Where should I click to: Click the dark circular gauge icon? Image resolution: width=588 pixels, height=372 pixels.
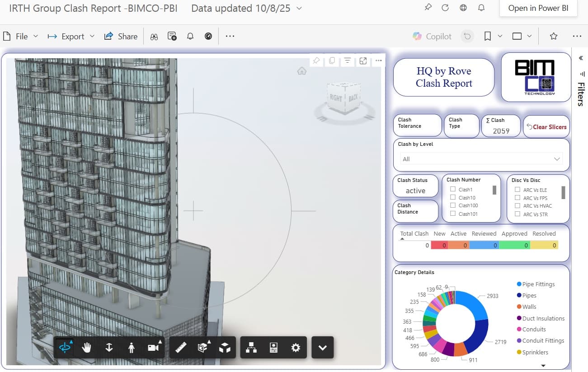208,36
